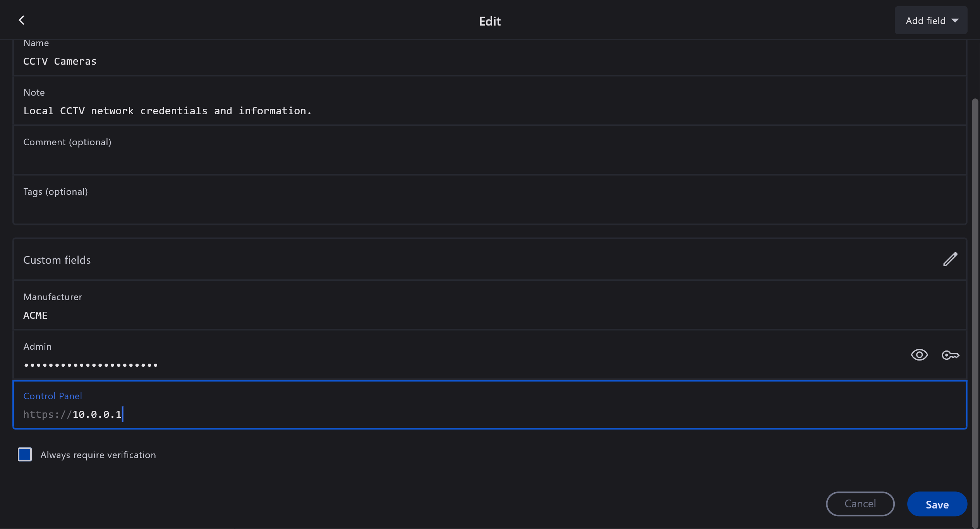Click the Admin hidden password field
Screen dimensions: 980x529
(91, 365)
